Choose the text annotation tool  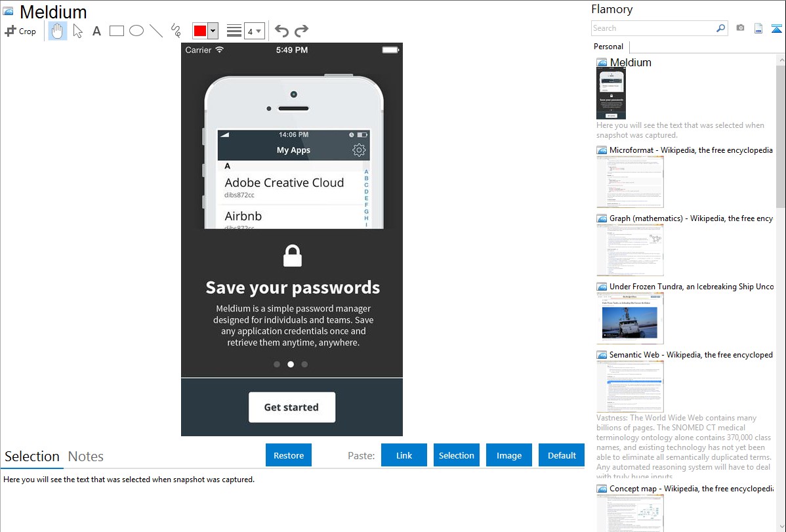click(x=96, y=31)
